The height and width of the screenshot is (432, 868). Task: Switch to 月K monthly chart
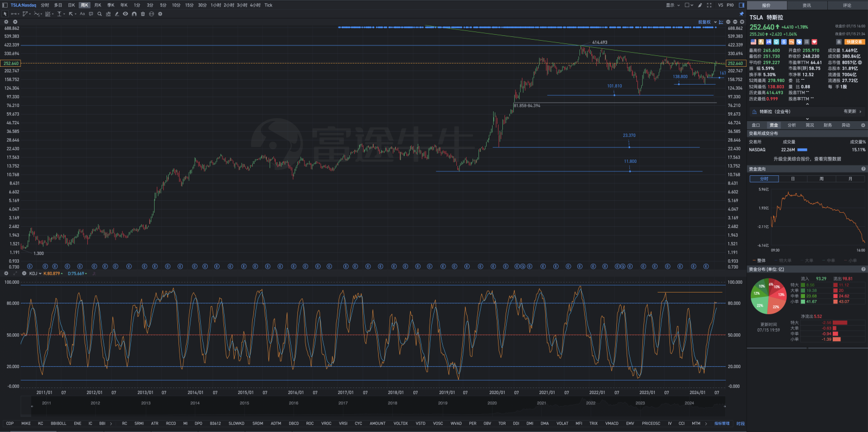(x=98, y=5)
